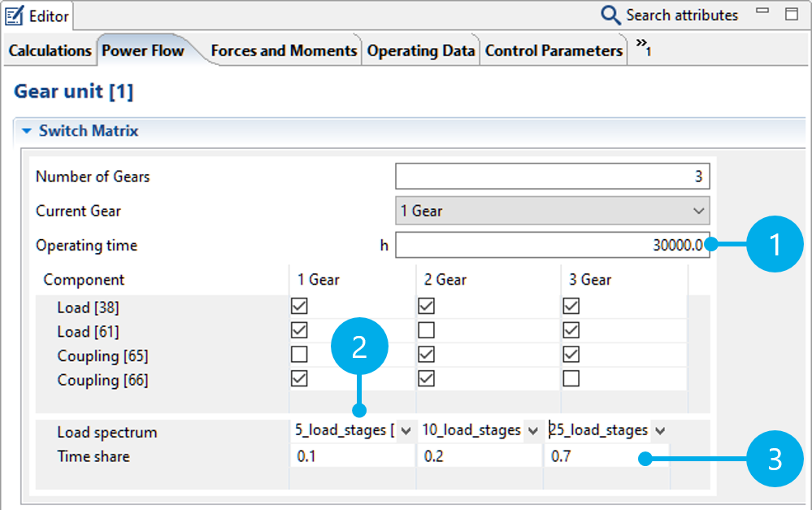Click the Editor pencil icon
This screenshot has width=812, height=510.
click(x=15, y=15)
